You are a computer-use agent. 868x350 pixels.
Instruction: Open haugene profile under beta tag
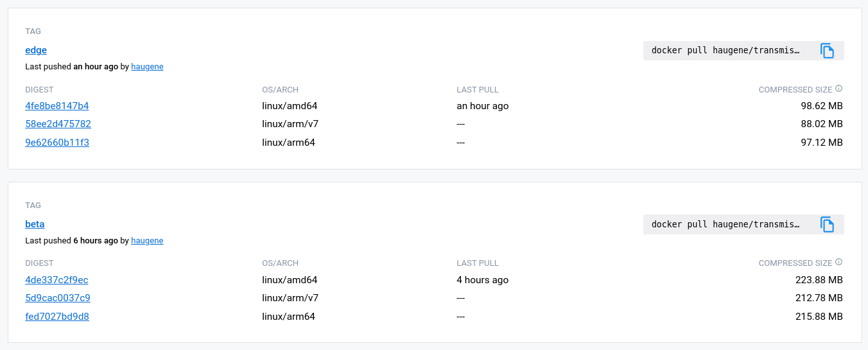tap(147, 241)
